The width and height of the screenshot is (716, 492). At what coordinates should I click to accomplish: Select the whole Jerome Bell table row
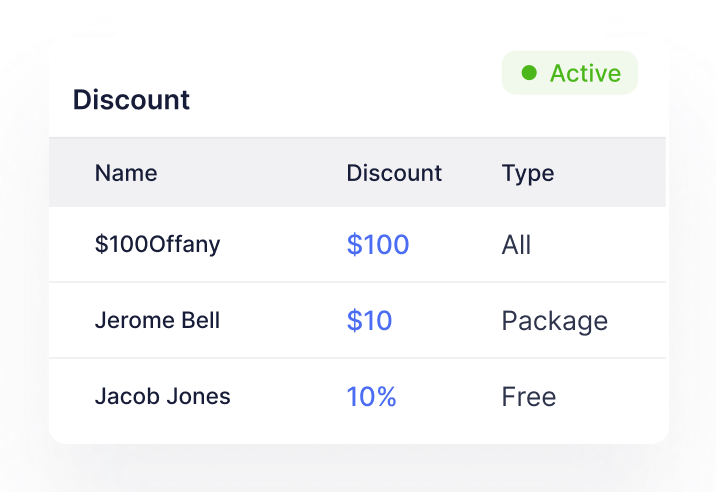point(280,321)
